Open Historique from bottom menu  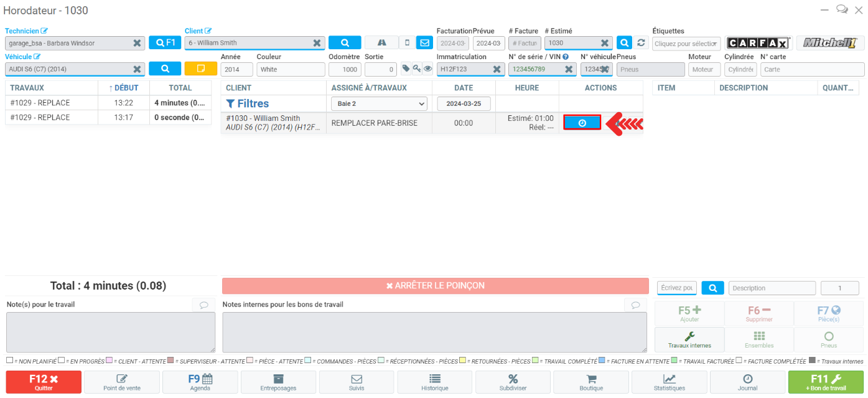click(x=434, y=382)
